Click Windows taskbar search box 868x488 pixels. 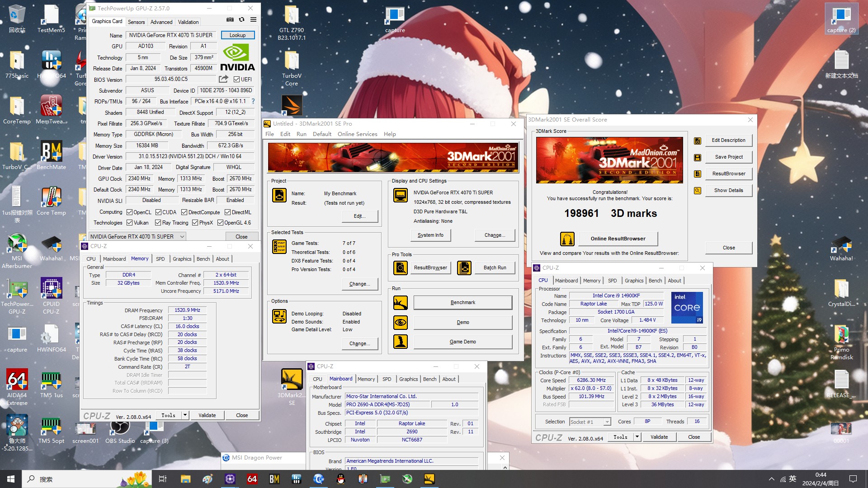coord(86,479)
